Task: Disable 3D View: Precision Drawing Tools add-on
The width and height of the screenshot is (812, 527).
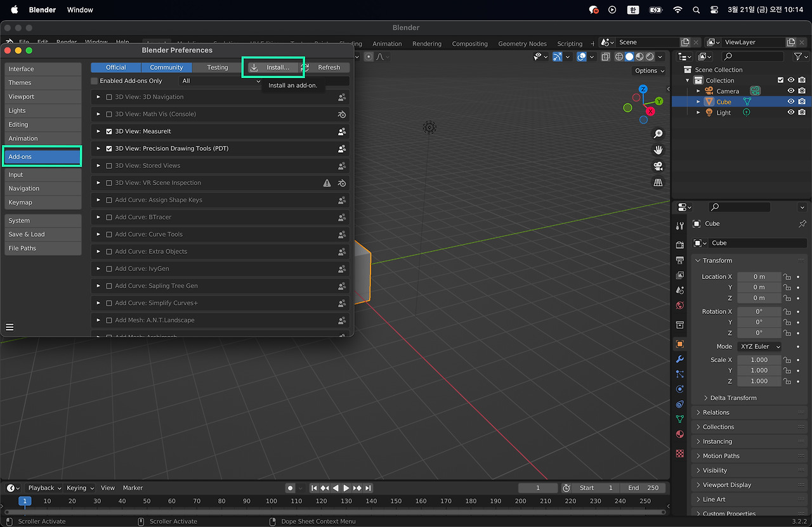Action: 109,148
